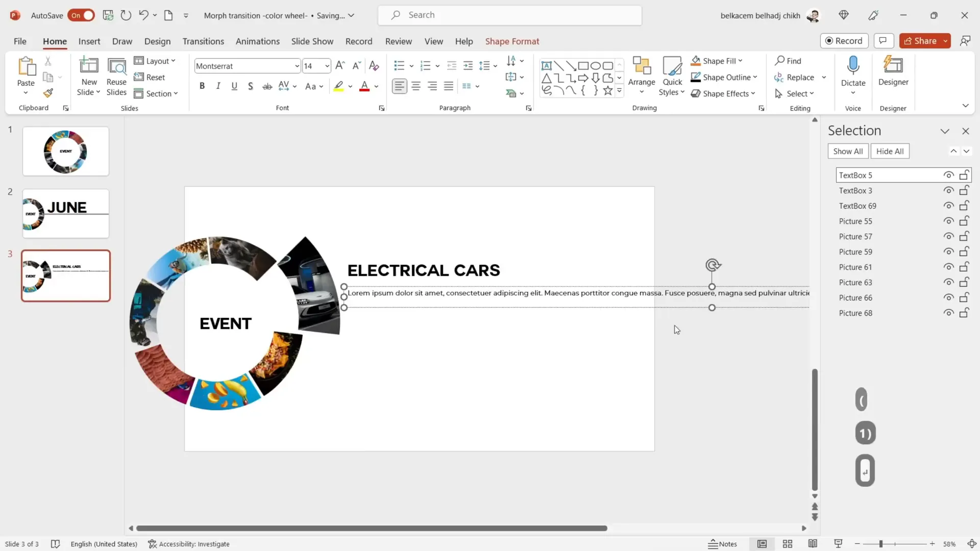Expand the Select dropdown in Editing
The width and height of the screenshot is (980, 551).
794,93
